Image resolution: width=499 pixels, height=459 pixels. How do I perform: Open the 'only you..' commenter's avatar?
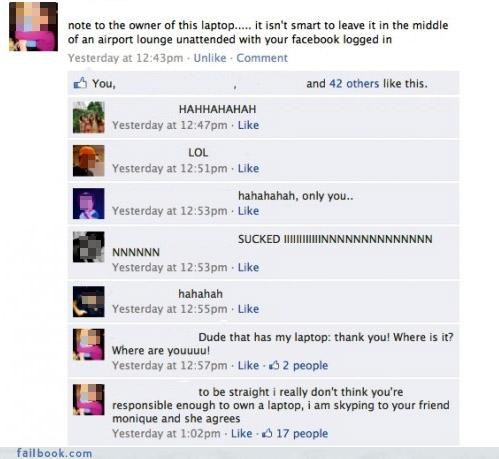(89, 204)
